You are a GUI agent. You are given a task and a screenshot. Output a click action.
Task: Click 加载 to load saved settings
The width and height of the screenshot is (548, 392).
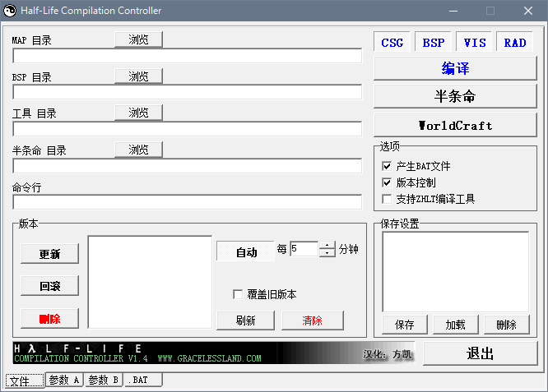(x=455, y=325)
